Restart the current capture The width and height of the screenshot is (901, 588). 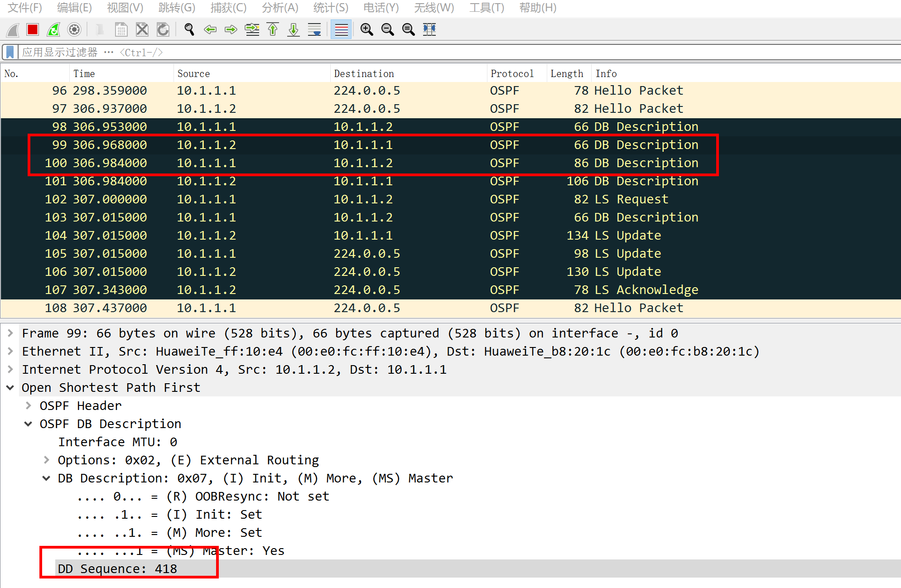[53, 30]
